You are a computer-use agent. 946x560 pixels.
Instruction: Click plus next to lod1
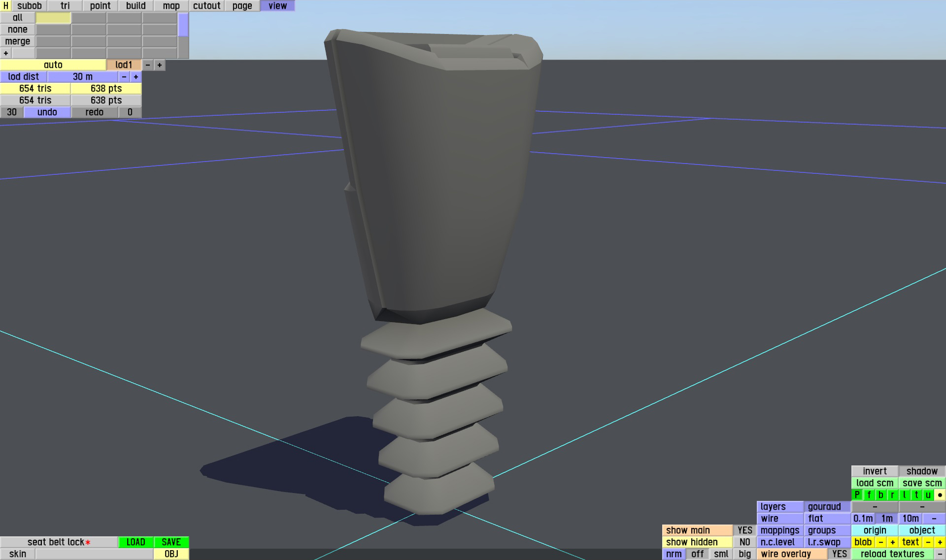(160, 65)
